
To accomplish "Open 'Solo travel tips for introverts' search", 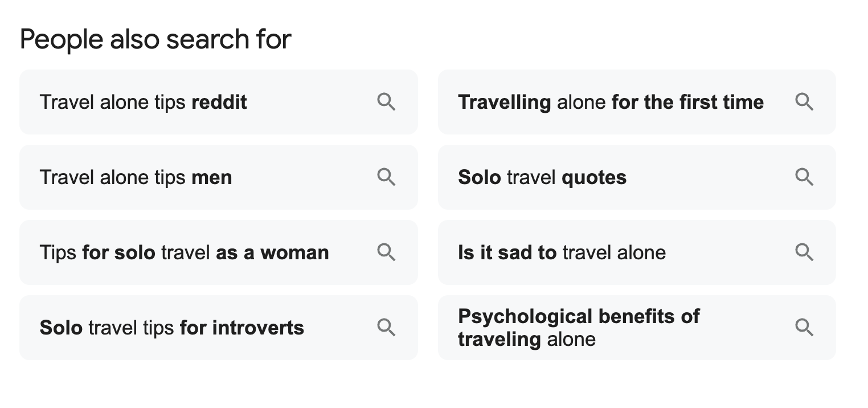I will click(219, 328).
